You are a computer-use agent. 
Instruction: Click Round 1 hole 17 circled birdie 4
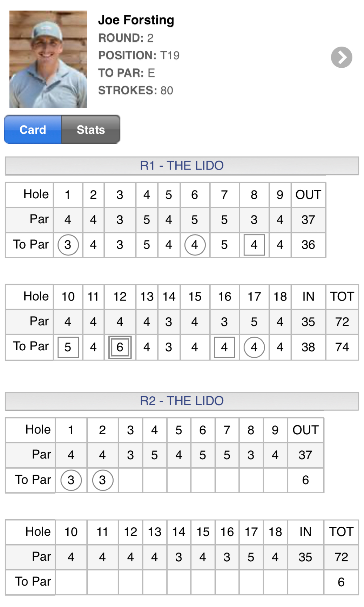[254, 347]
